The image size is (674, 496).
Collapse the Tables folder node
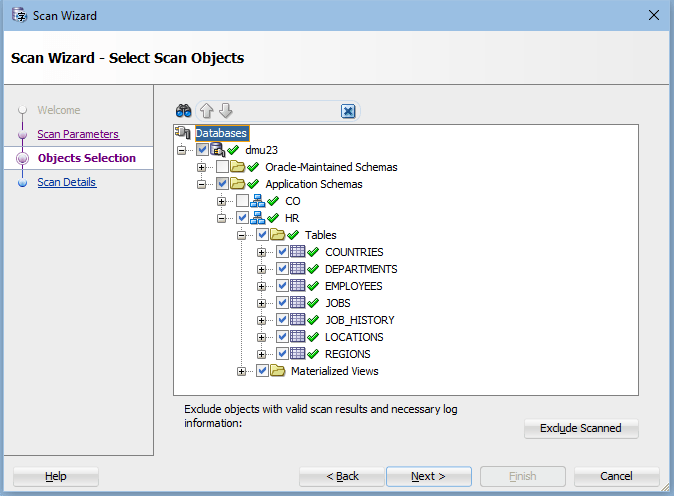point(242,235)
